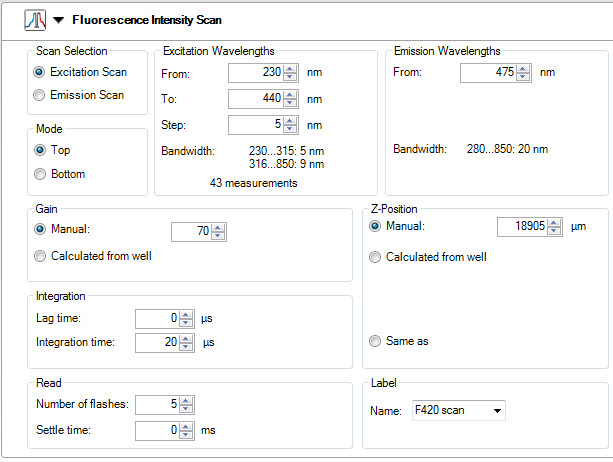Decrease the Number of flashes
613x462 pixels.
point(187,409)
